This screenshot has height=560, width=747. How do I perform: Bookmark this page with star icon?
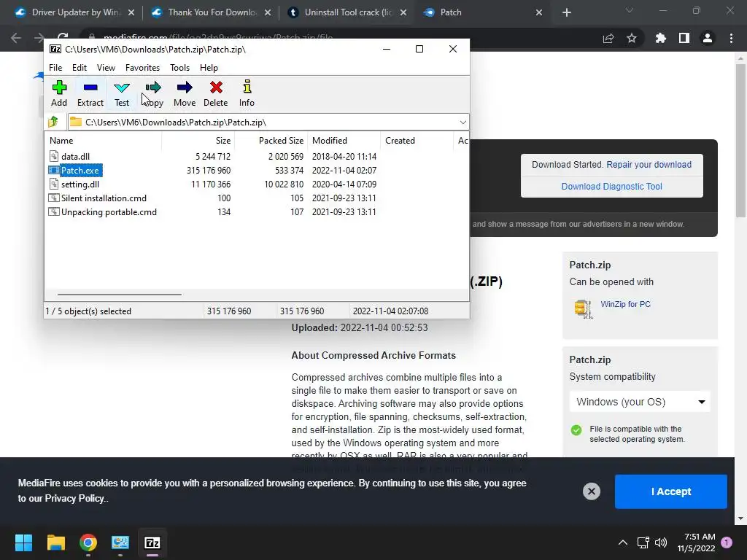(x=632, y=38)
